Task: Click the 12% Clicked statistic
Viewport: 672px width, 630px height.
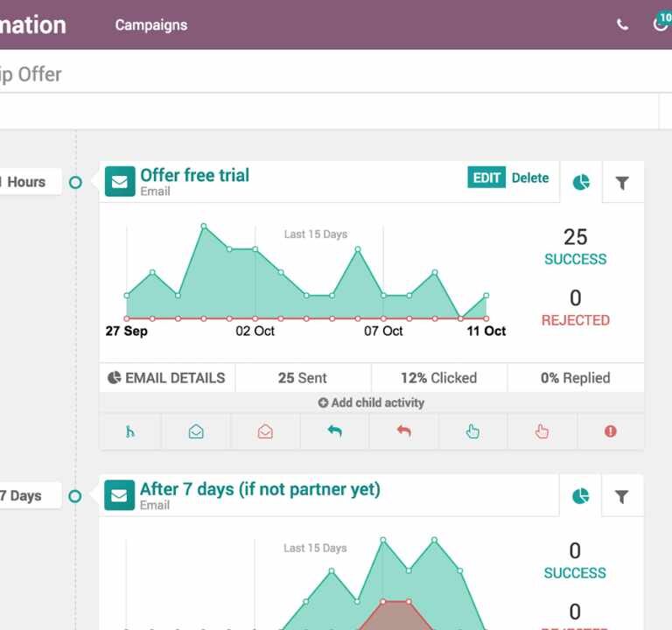Action: click(438, 378)
